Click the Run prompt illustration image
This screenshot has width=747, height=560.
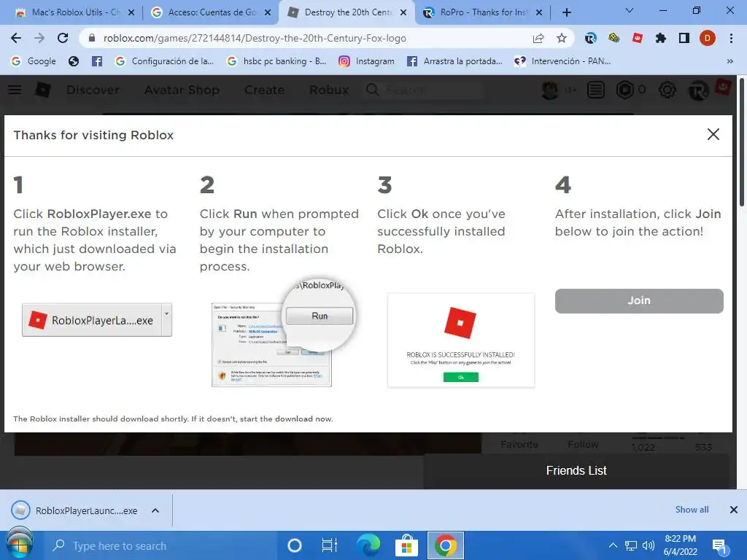pos(283,333)
